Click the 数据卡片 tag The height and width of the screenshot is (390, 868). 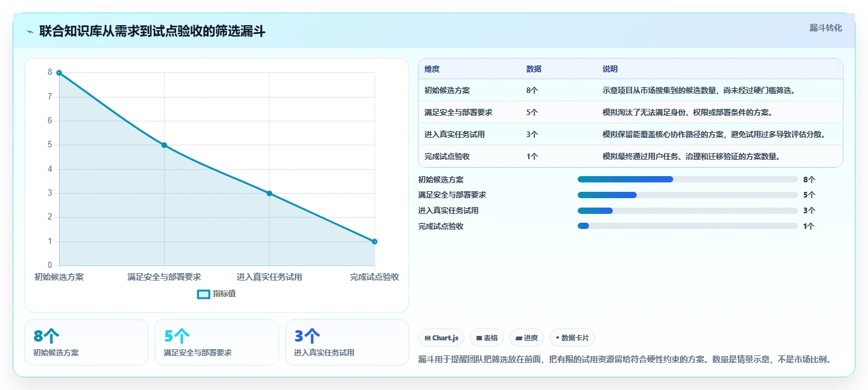(572, 338)
